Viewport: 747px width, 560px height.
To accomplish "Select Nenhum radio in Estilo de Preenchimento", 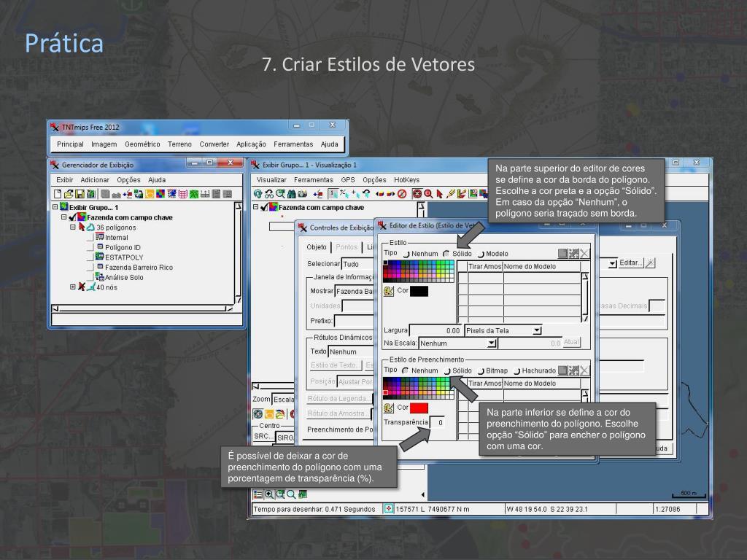I will tap(406, 370).
